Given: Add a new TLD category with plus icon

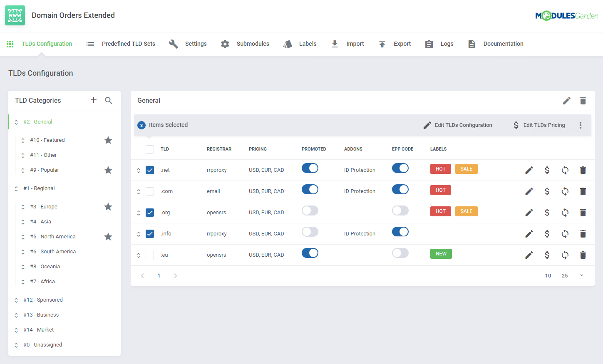Looking at the screenshot, I should 94,100.
